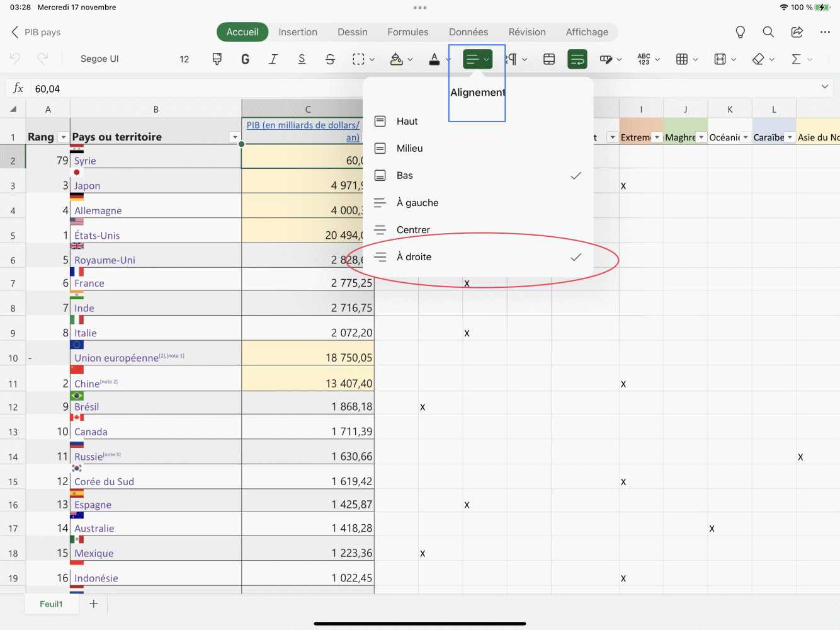
Task: Click the ABC 123 number format icon
Action: (x=644, y=59)
